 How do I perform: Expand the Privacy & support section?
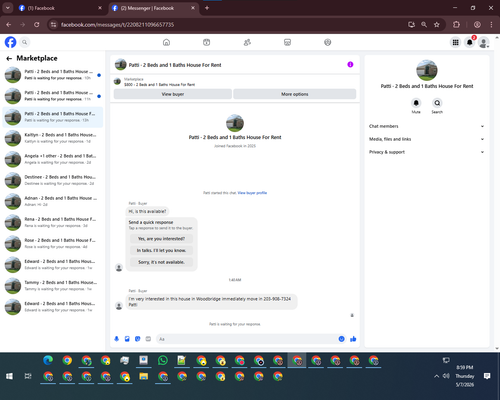(426, 152)
